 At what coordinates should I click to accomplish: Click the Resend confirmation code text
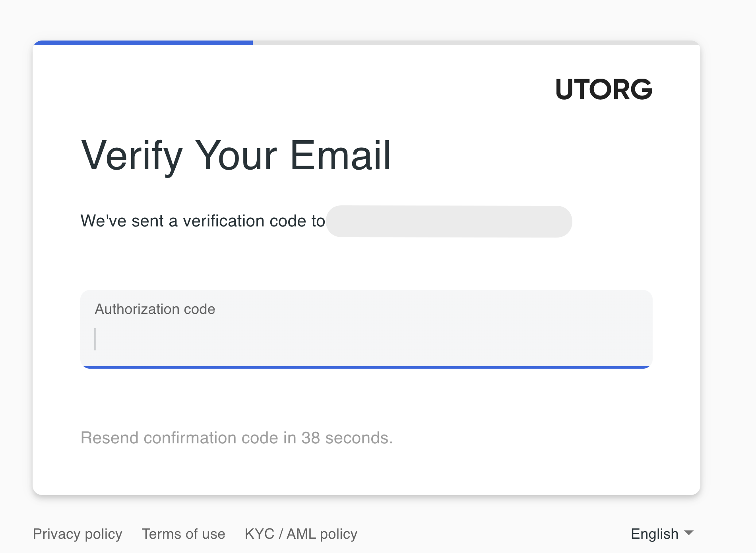(236, 438)
